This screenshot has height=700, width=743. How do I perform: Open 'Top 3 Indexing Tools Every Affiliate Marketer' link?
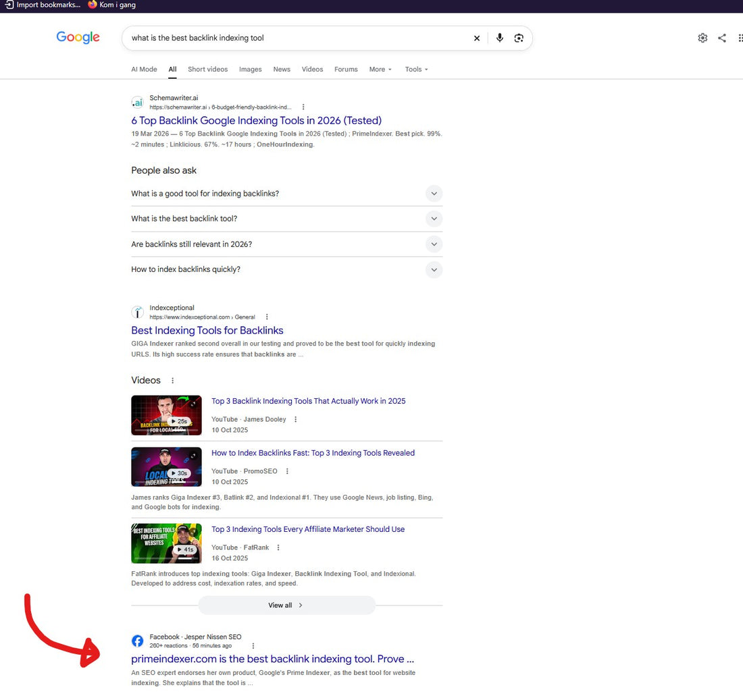point(308,529)
